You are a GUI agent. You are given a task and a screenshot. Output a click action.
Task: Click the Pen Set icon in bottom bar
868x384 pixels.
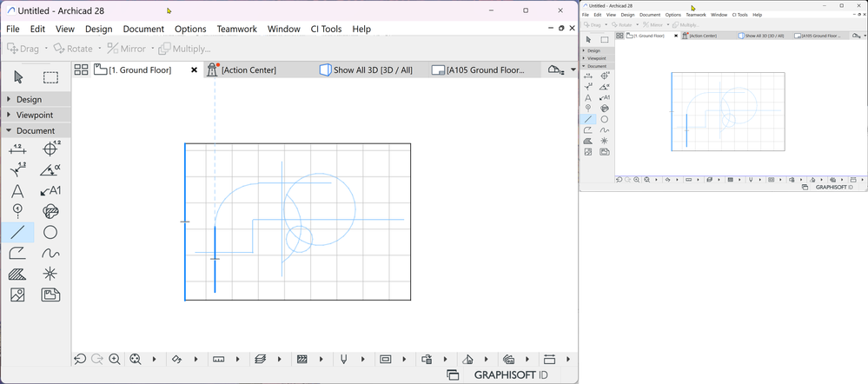click(x=344, y=359)
